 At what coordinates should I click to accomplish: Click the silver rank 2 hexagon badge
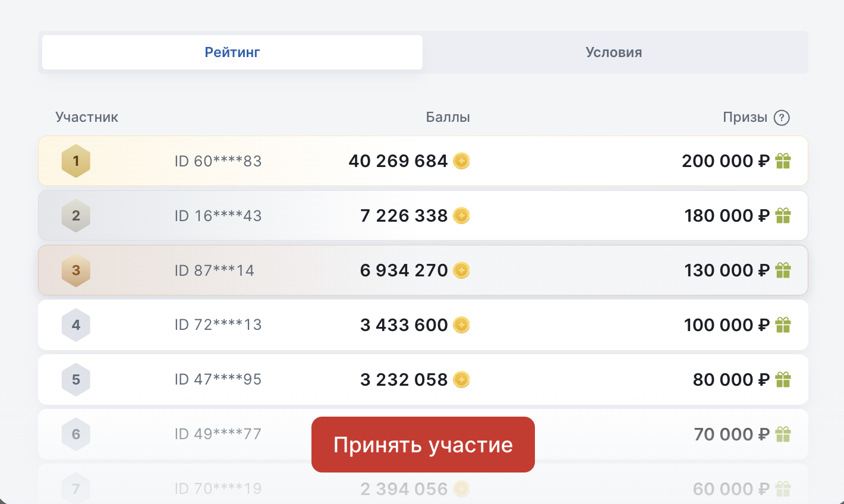coord(76,216)
